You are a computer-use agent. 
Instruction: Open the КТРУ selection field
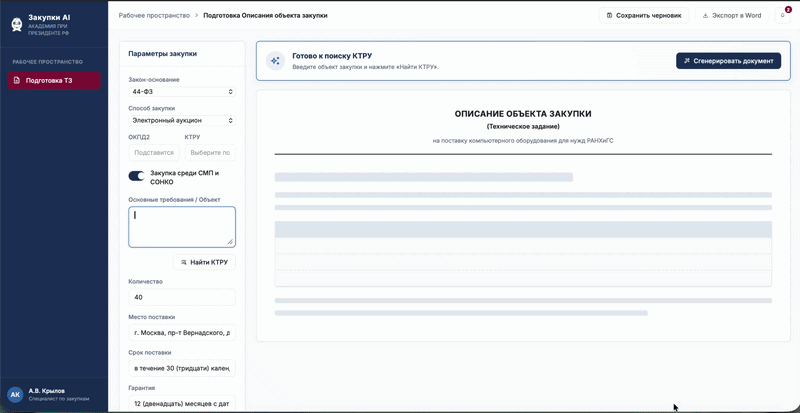[210, 153]
